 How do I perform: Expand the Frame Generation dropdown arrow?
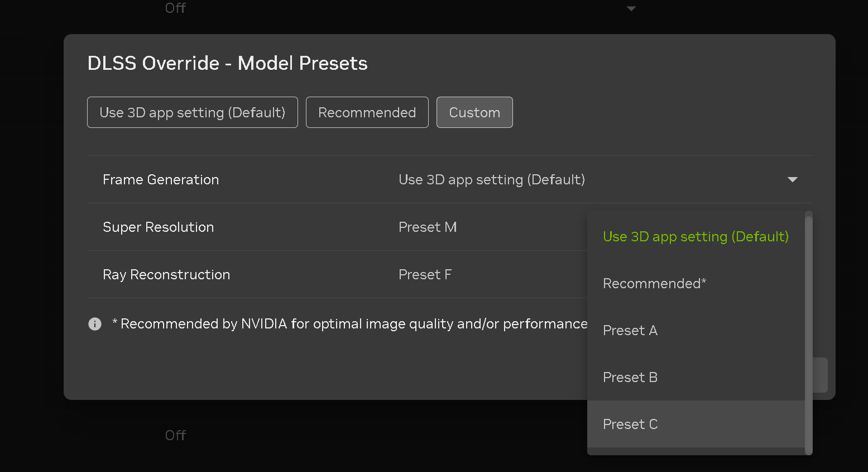coord(792,180)
